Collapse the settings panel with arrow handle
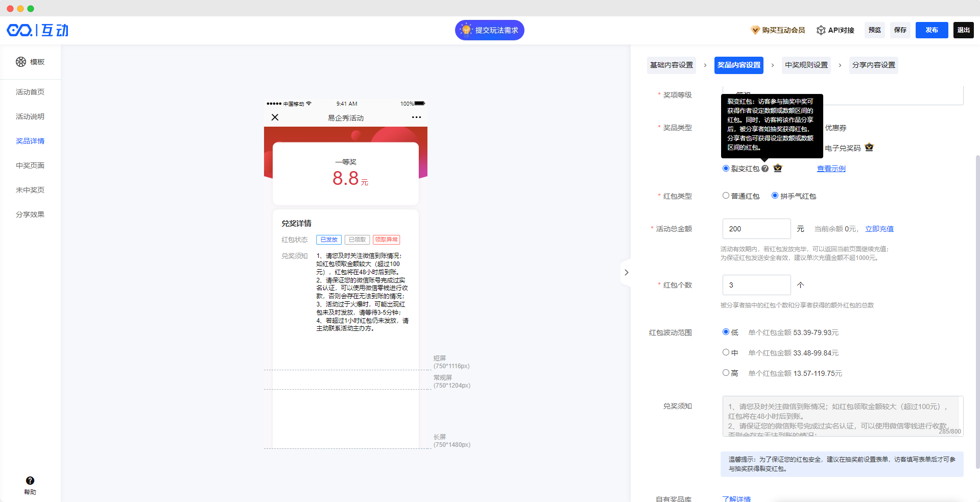The width and height of the screenshot is (980, 502). tap(626, 272)
